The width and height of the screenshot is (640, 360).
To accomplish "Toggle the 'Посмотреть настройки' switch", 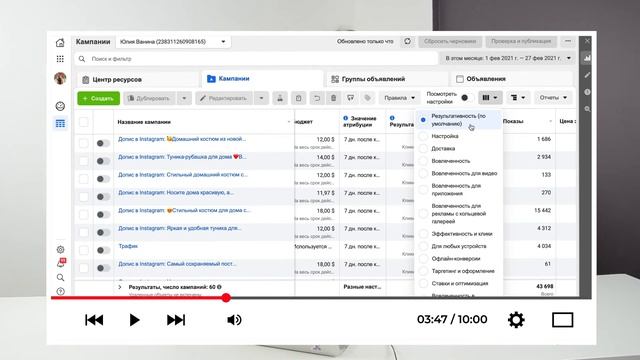I will (467, 98).
